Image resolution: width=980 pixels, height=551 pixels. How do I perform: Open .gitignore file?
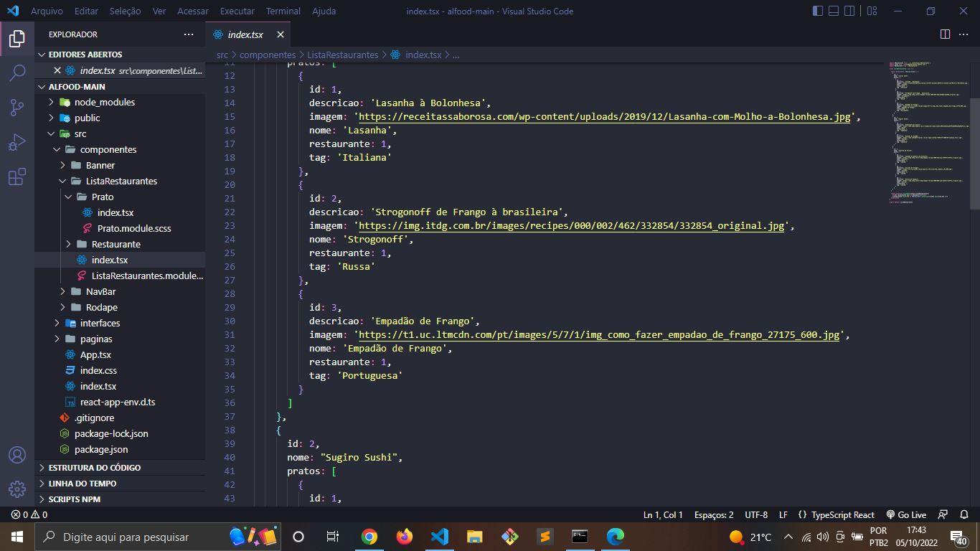[x=94, y=418]
